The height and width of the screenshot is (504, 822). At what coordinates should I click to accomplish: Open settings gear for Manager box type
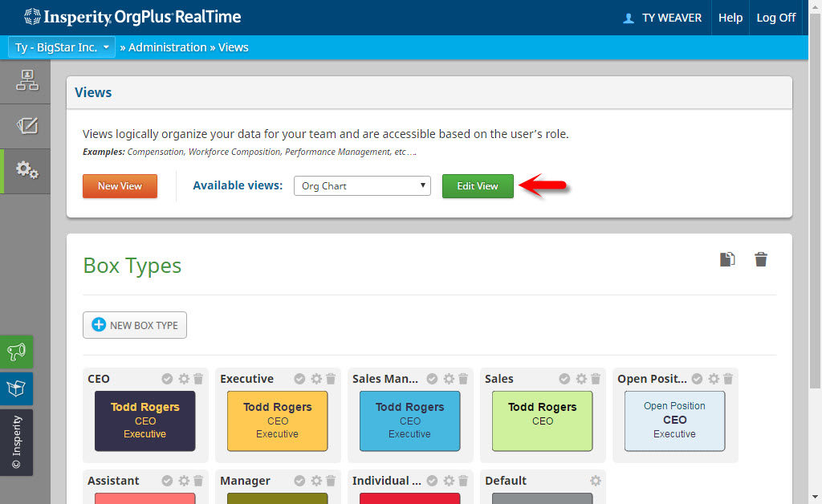pyautogui.click(x=316, y=481)
